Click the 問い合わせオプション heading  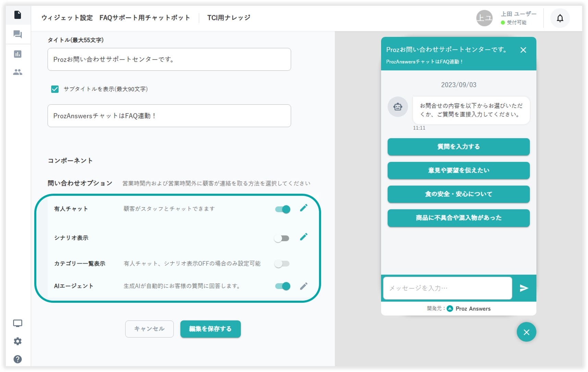point(80,183)
